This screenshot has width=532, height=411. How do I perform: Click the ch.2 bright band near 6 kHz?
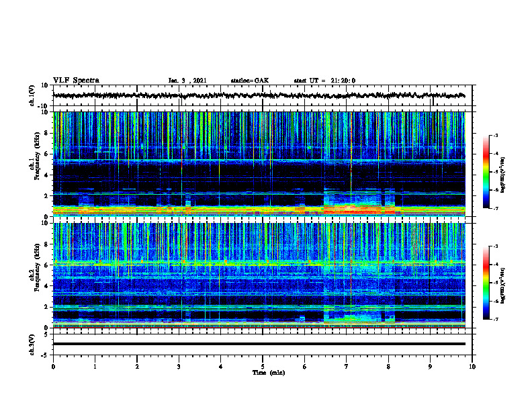[259, 263]
